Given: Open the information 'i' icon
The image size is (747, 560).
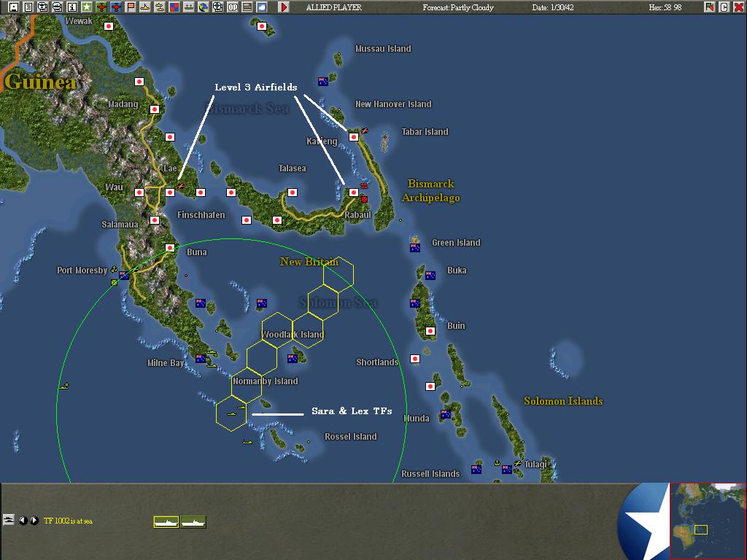Looking at the screenshot, I should (x=72, y=7).
